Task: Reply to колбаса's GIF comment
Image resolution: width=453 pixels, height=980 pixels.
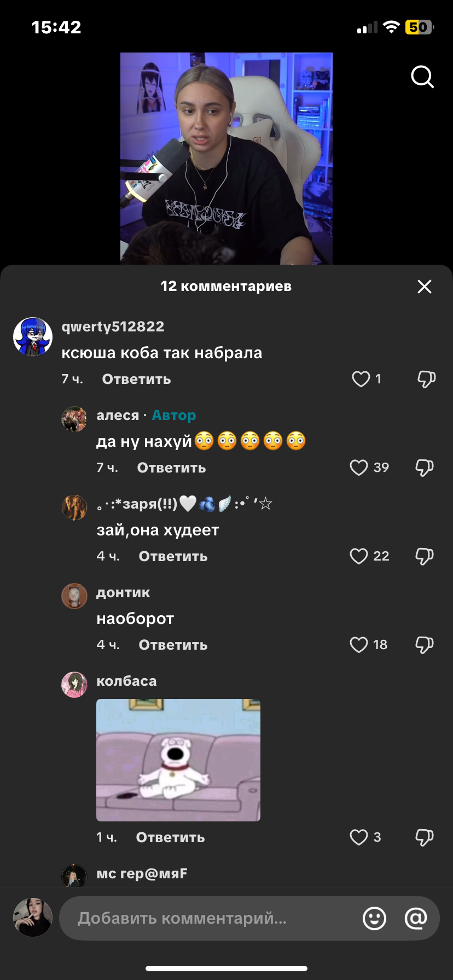Action: click(x=170, y=837)
